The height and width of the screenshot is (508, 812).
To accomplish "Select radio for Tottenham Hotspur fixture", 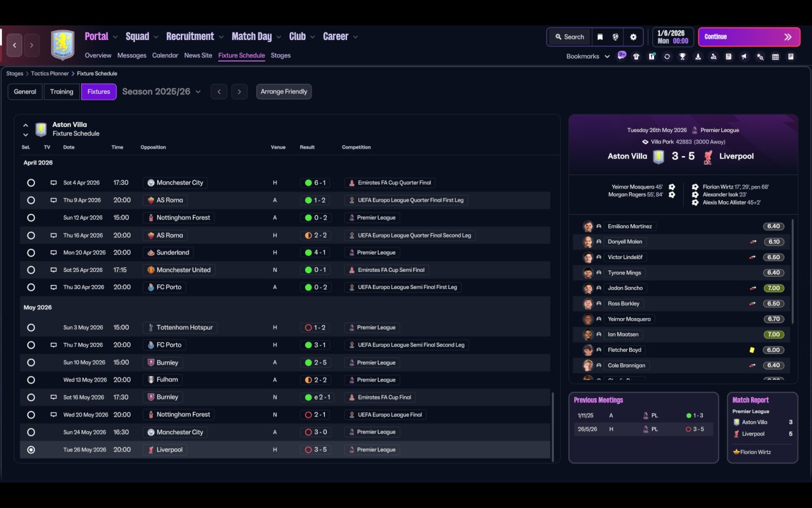I will (x=31, y=328).
